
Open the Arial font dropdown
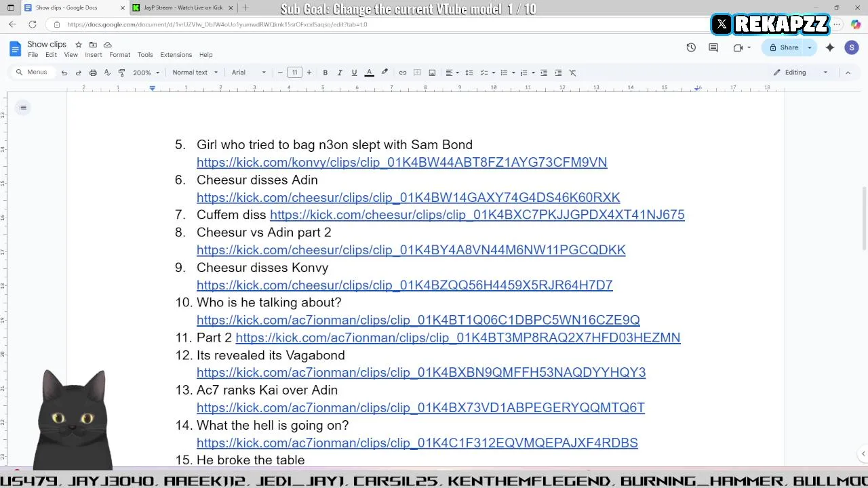pyautogui.click(x=249, y=73)
